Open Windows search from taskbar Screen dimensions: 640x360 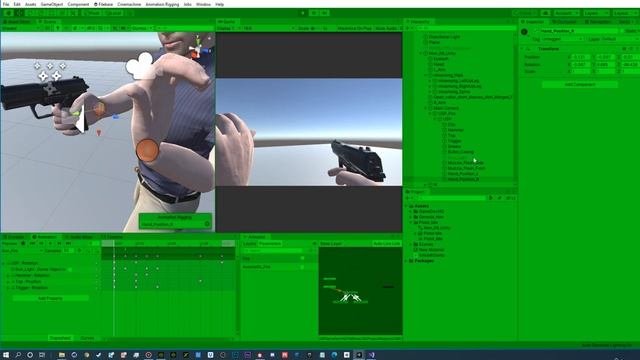tap(18, 355)
